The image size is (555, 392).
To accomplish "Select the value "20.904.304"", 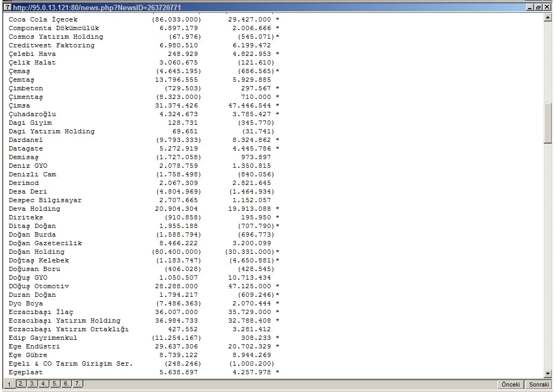I will pos(176,209).
